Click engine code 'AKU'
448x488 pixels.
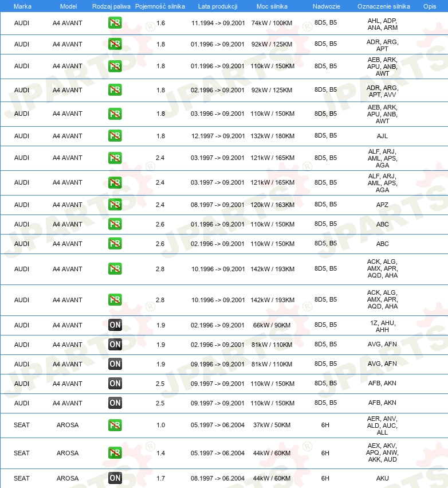click(x=382, y=478)
